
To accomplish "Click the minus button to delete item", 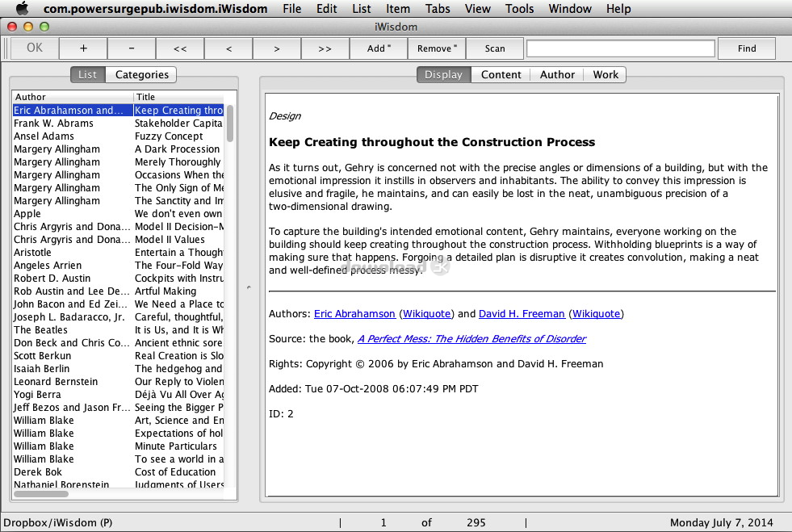I will pos(132,48).
